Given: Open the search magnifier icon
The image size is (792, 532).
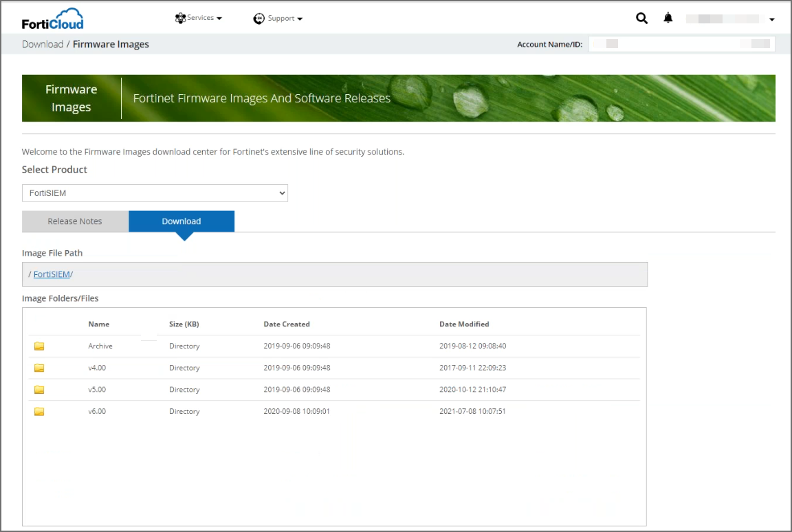Looking at the screenshot, I should pyautogui.click(x=641, y=19).
